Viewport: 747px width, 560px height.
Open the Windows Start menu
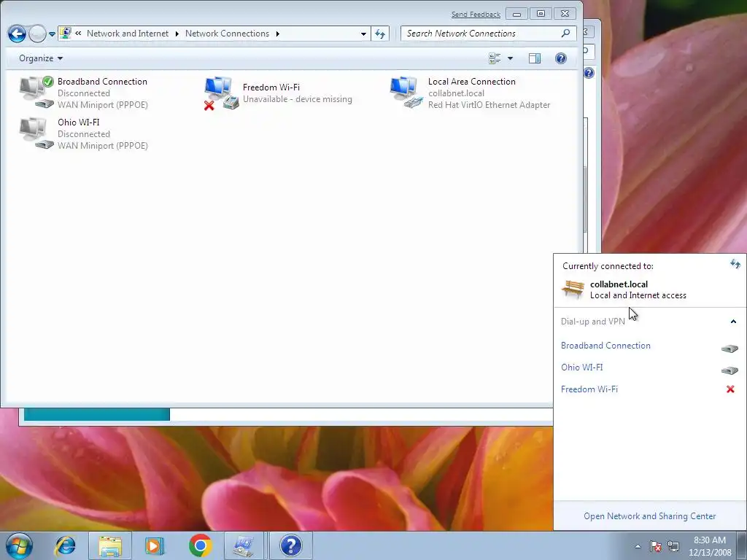coord(20,545)
